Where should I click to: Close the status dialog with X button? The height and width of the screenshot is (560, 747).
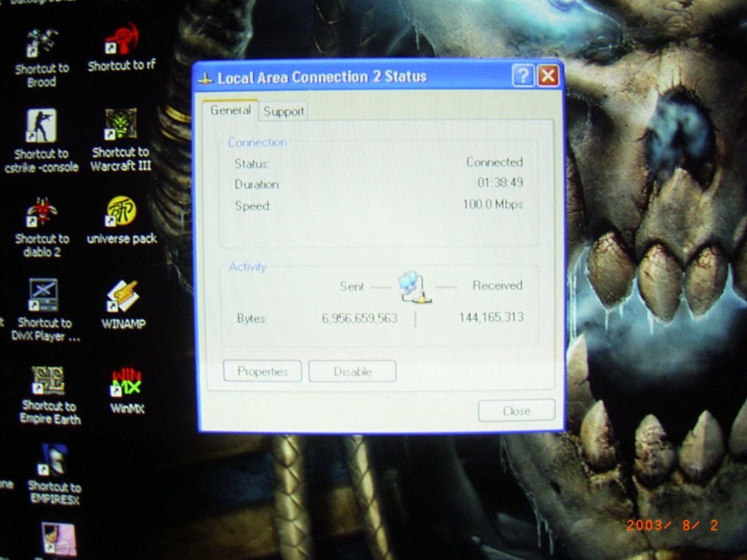click(x=549, y=75)
